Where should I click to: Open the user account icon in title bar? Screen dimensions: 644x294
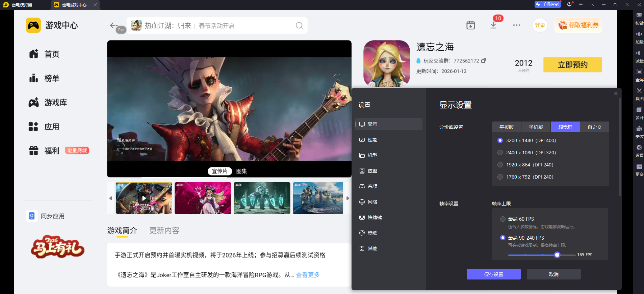click(x=570, y=4)
